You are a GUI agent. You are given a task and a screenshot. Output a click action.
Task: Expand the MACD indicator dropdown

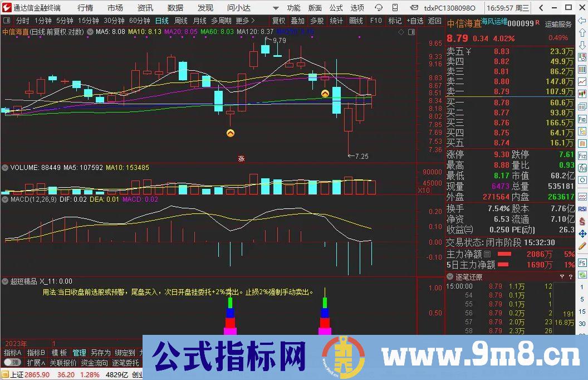[x=5, y=199]
